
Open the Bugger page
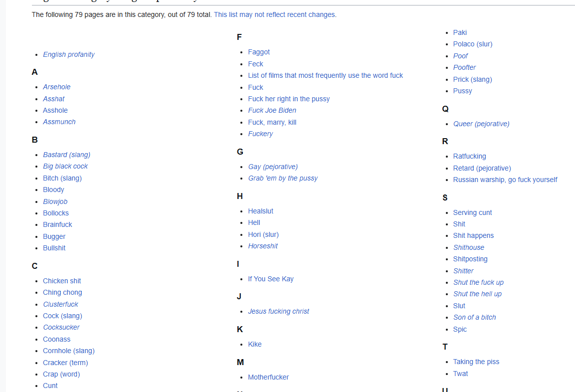pyautogui.click(x=54, y=236)
